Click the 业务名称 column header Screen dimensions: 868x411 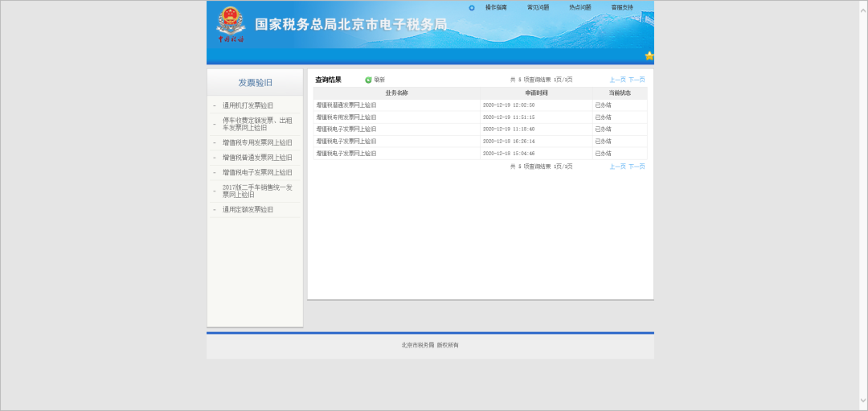pos(396,93)
